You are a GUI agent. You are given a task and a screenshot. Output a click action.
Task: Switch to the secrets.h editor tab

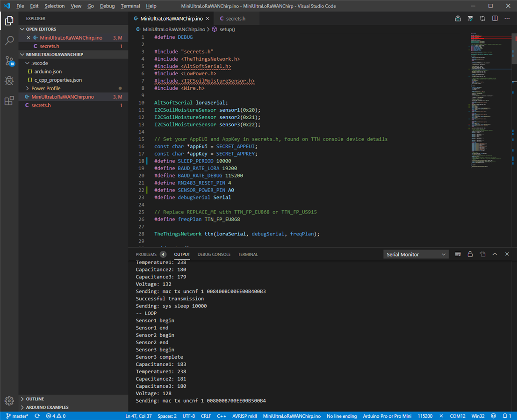(x=236, y=19)
